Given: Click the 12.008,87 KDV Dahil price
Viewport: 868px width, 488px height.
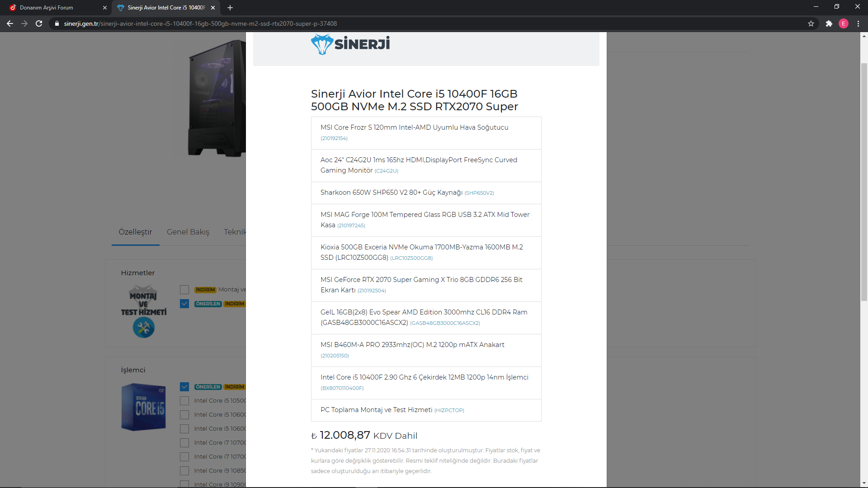Looking at the screenshot, I should (364, 436).
